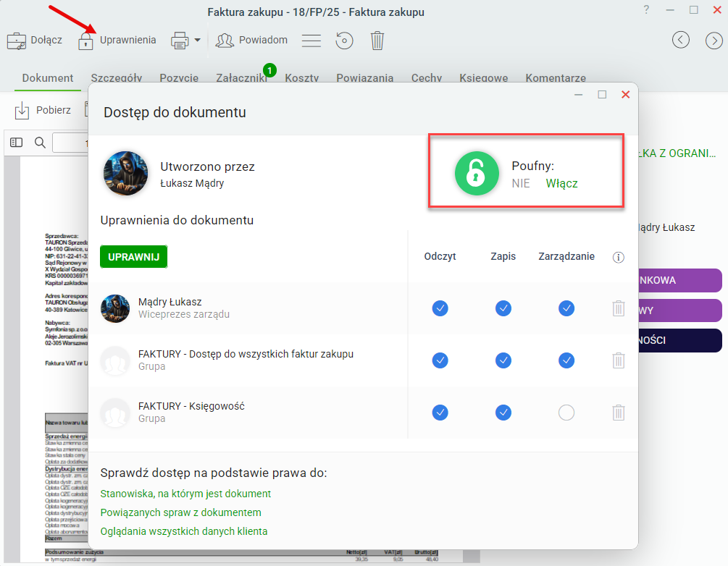Switch to Pozycje tab

click(179, 78)
